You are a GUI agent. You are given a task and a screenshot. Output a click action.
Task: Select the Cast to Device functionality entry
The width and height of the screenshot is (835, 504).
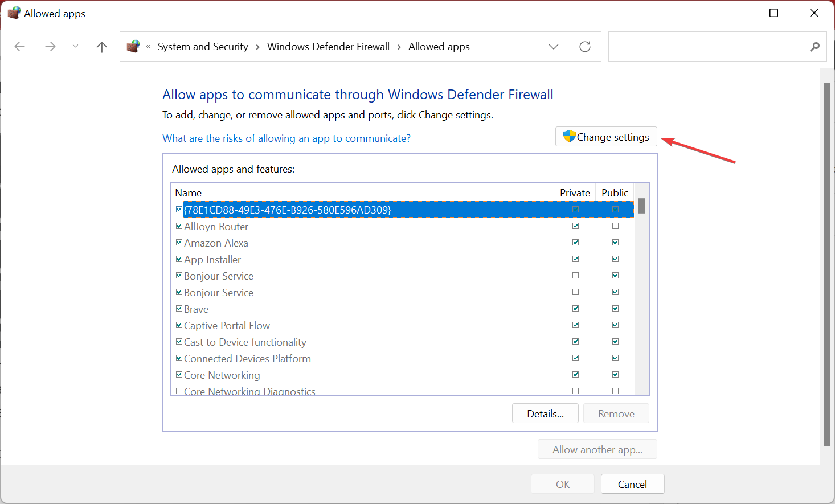(403, 342)
